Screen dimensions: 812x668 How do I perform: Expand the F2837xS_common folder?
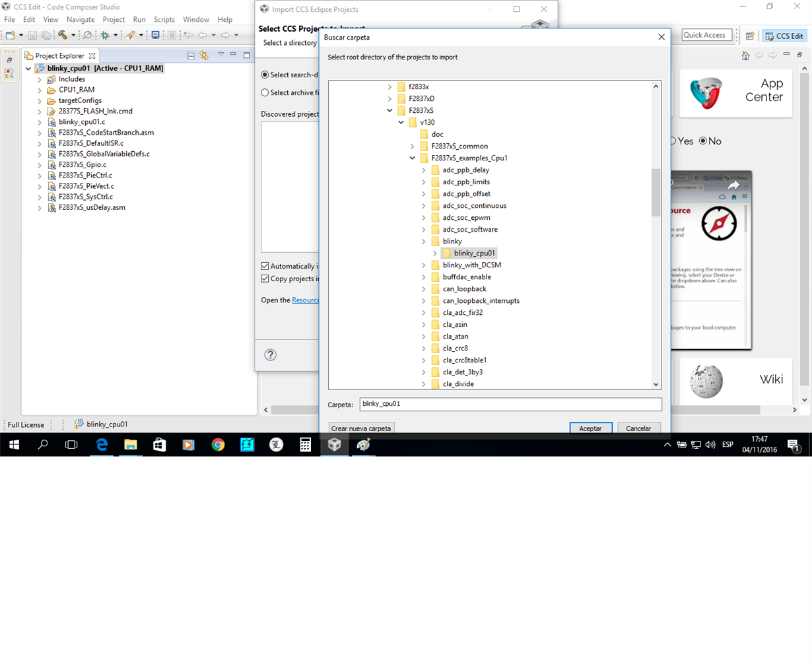click(412, 146)
